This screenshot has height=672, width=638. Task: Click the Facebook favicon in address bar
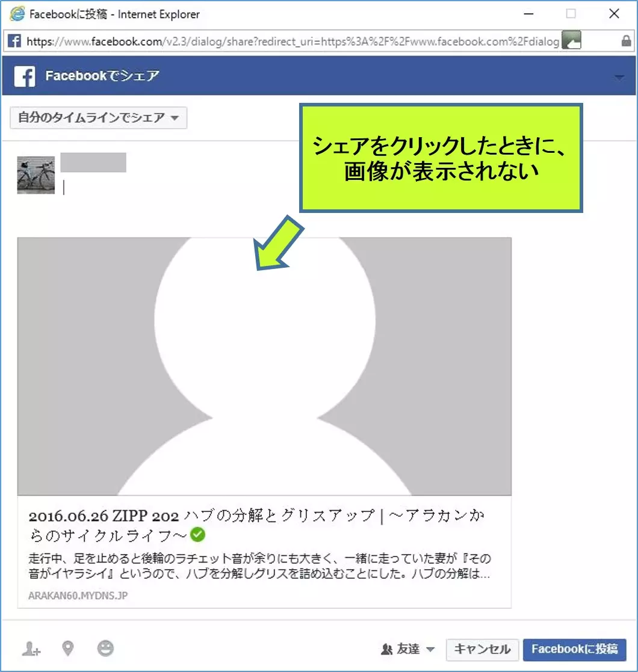pyautogui.click(x=14, y=41)
